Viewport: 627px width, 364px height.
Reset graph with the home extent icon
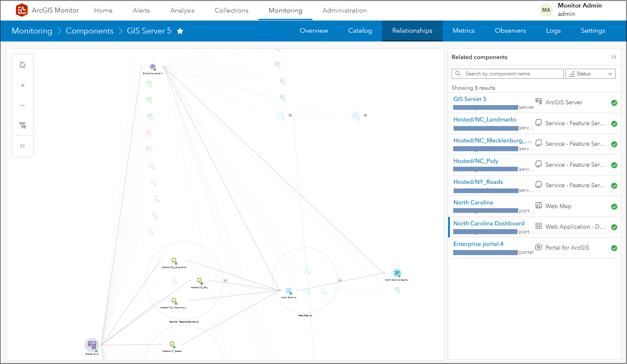(23, 65)
